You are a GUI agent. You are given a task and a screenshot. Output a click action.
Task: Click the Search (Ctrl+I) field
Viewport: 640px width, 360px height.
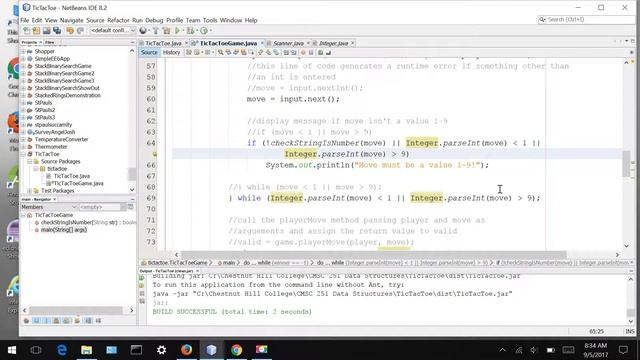[x=587, y=20]
